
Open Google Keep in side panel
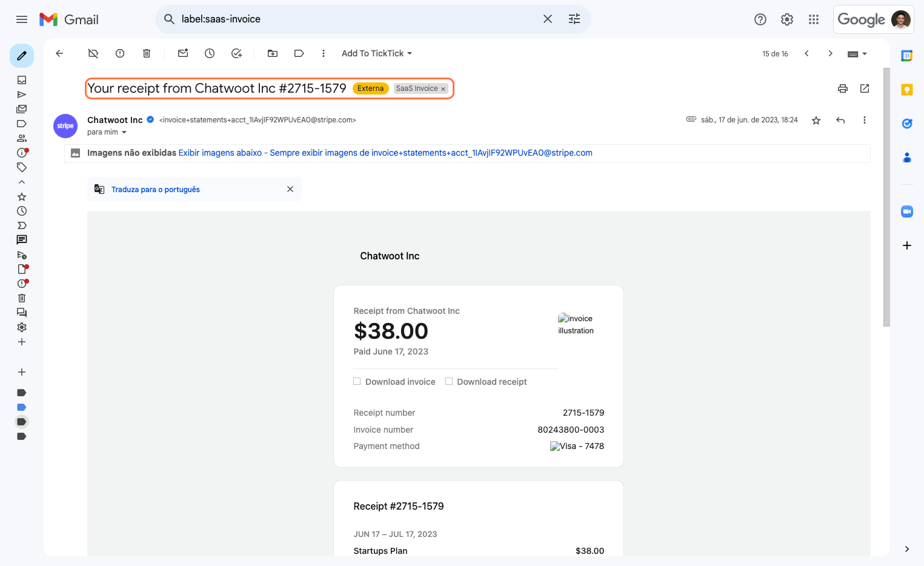(x=907, y=90)
